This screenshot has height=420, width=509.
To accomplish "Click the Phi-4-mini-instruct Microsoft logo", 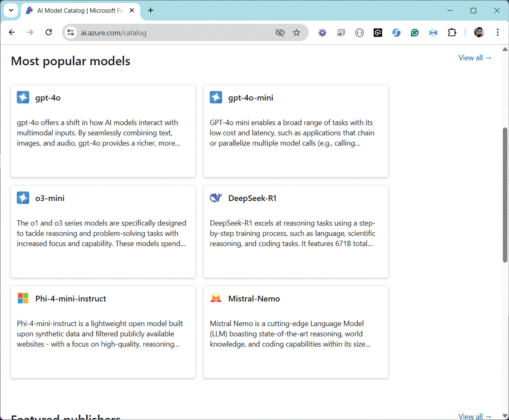I will tap(23, 298).
